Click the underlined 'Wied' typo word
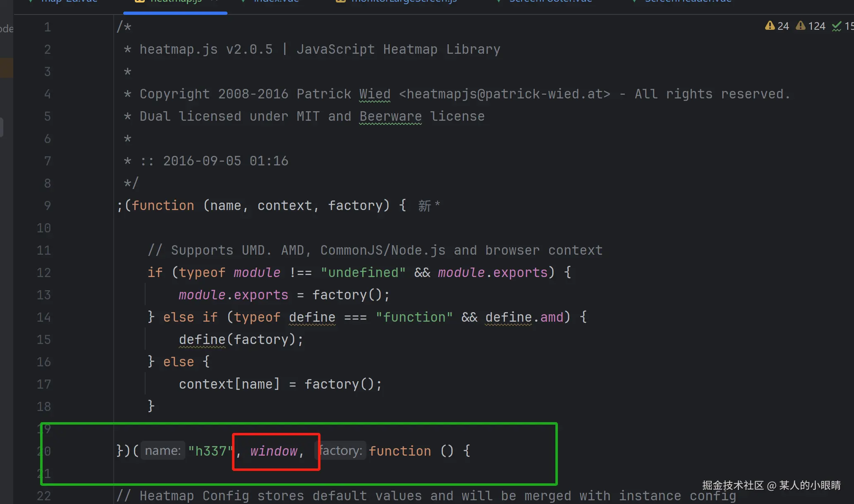The image size is (854, 504). pyautogui.click(x=375, y=94)
